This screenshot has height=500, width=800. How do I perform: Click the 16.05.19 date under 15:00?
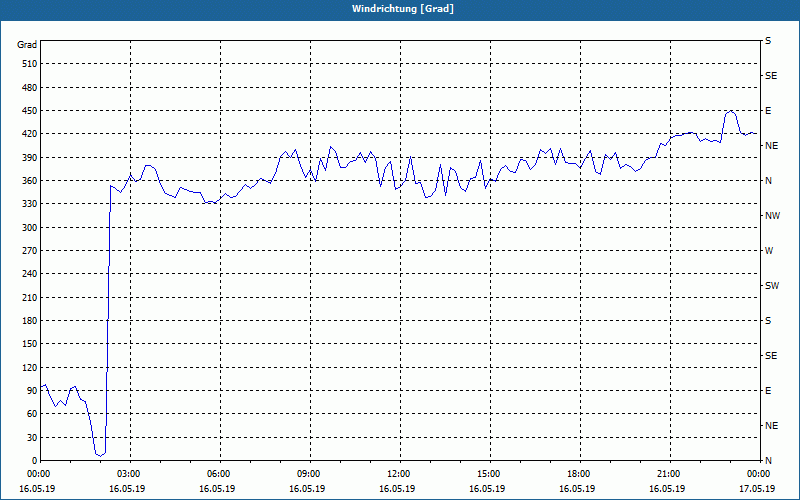tap(487, 489)
